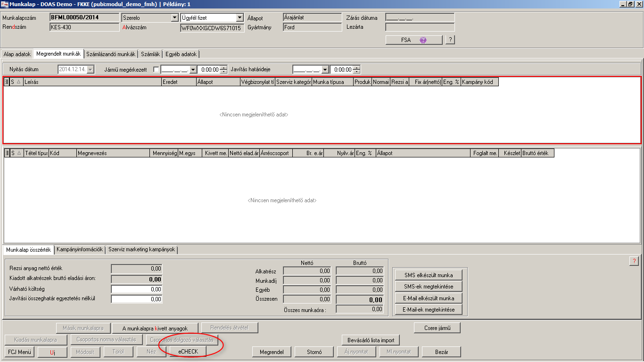Click the Lezárta field

[x=420, y=27]
